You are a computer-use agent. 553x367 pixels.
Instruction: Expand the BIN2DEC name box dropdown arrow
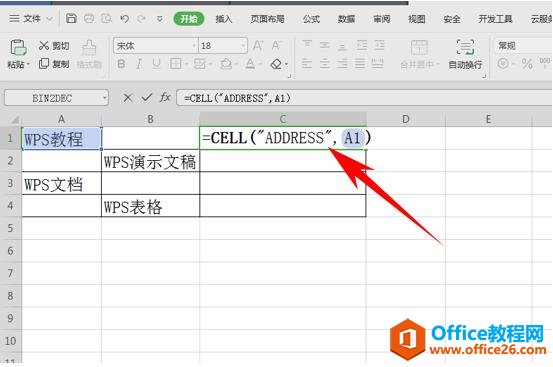coord(105,98)
